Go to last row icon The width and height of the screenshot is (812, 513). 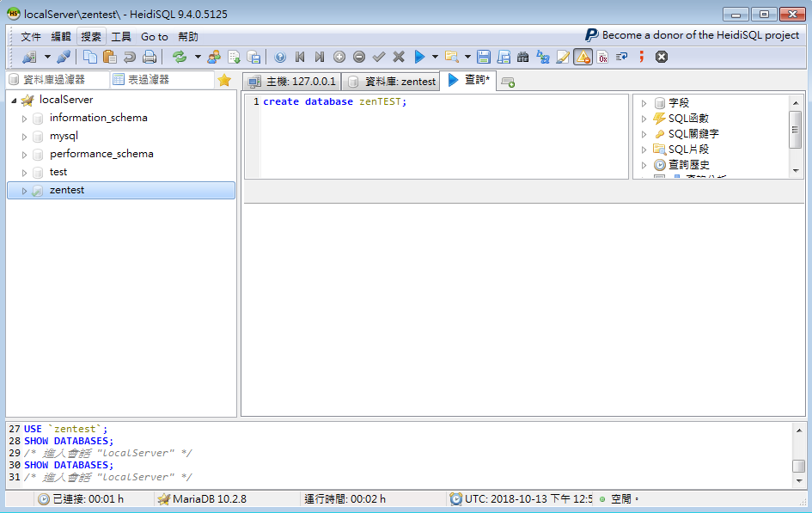(320, 57)
